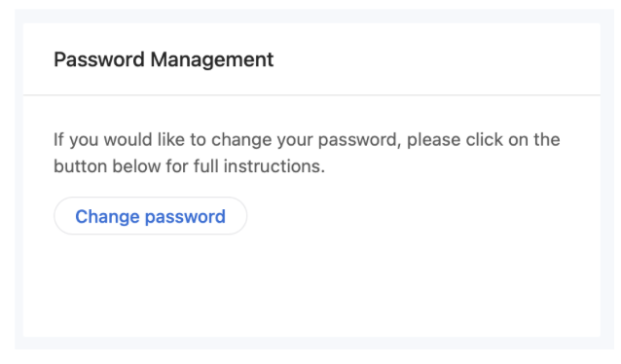Click the divider line below the heading
This screenshot has height=364, width=621.
(311, 95)
